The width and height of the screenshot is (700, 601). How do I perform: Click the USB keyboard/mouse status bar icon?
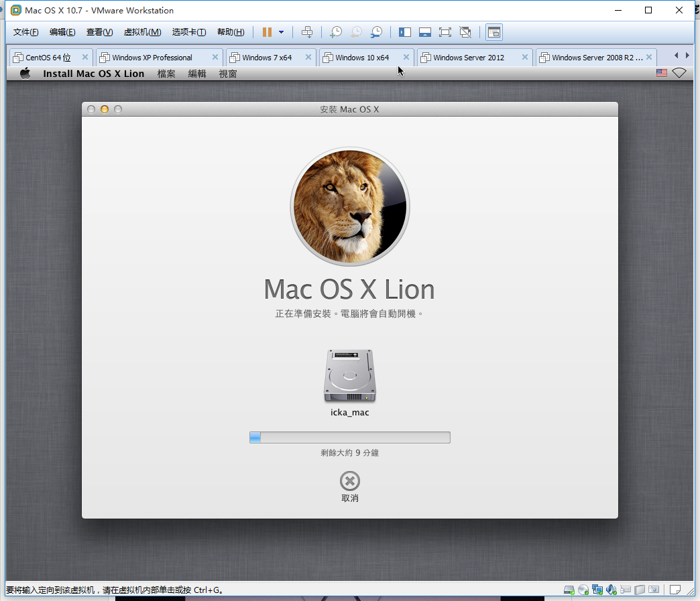(626, 590)
